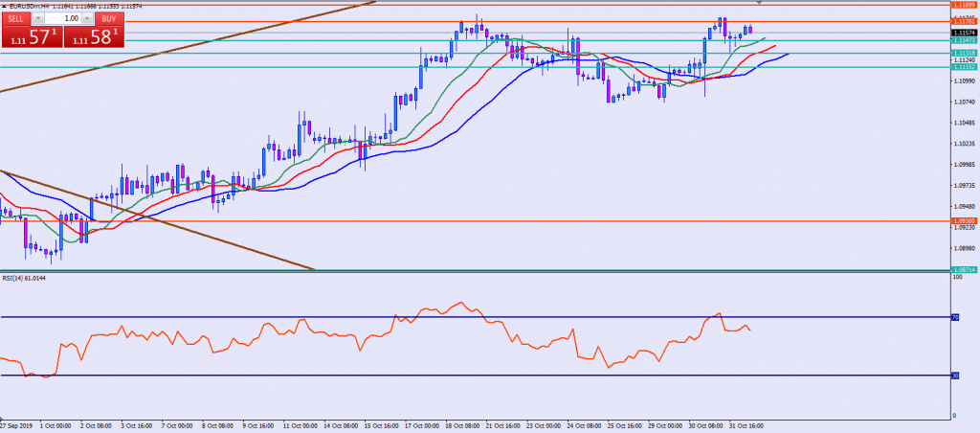
Task: Increase lot volume with the up arrow
Action: click(86, 17)
